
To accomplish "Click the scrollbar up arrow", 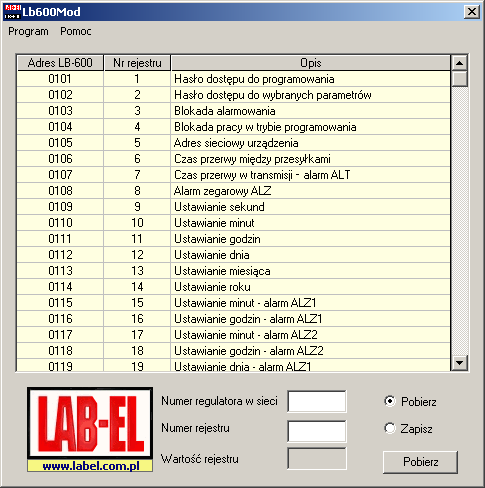I will (460, 63).
